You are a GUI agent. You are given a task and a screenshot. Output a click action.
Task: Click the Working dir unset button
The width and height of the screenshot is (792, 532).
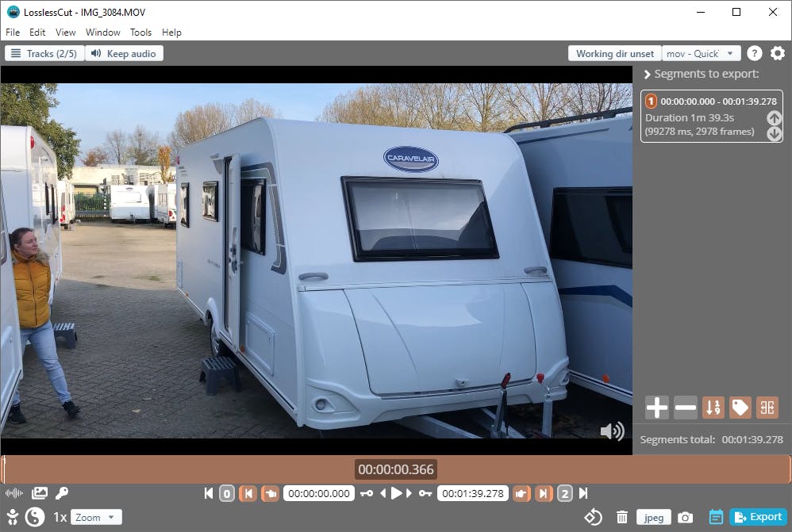click(615, 53)
